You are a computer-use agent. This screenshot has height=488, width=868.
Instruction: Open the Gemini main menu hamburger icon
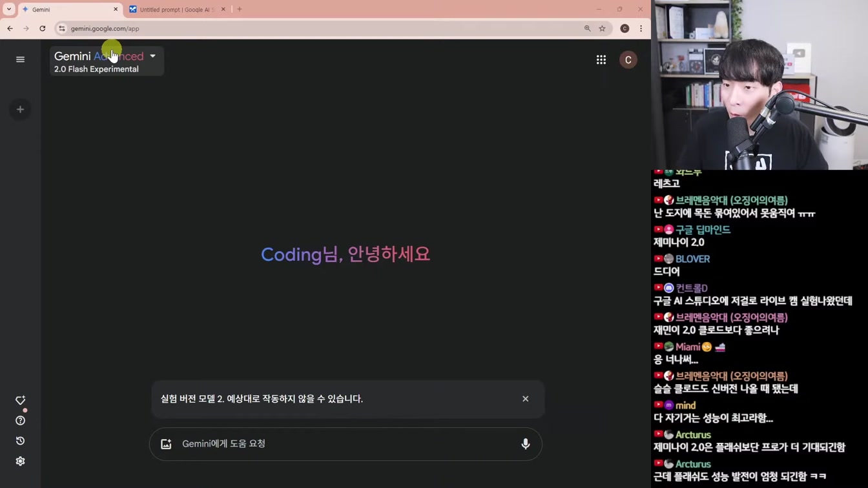click(x=20, y=59)
